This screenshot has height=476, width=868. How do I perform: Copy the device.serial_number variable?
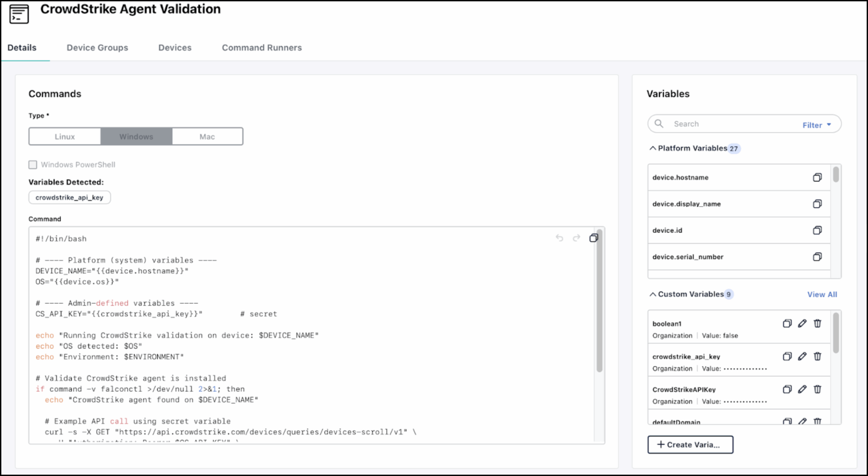(x=817, y=257)
